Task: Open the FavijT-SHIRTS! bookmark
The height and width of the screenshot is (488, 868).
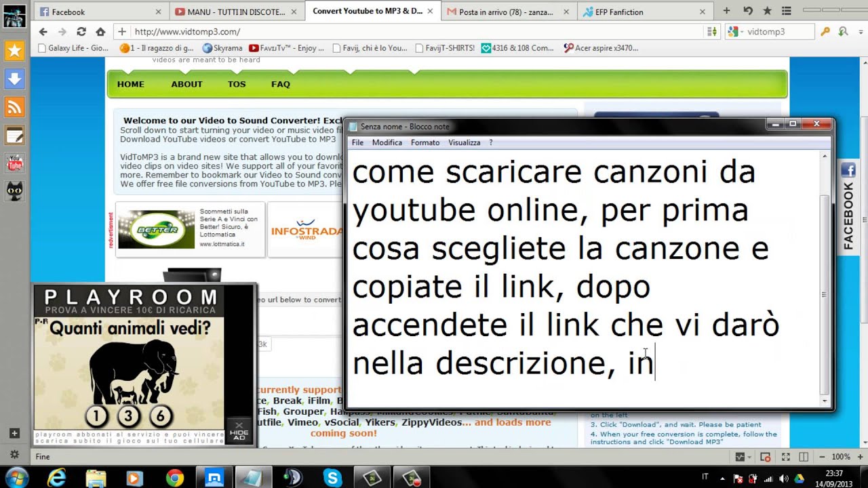Action: (445, 48)
